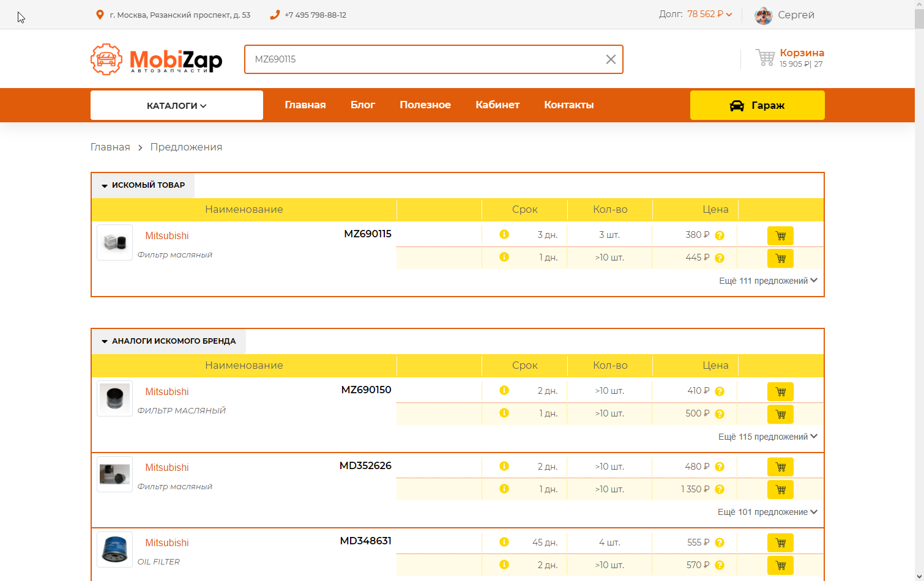Click the Цена header in Искомый товар
This screenshot has height=581, width=924.
click(x=715, y=209)
